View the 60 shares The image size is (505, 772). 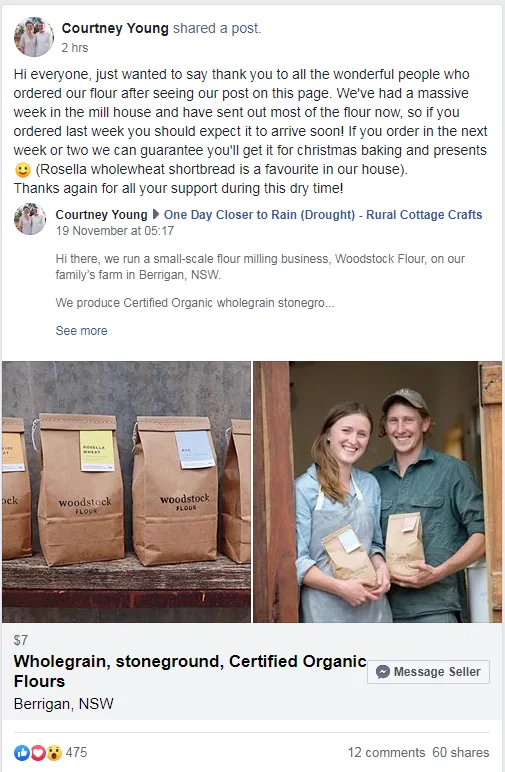tap(461, 752)
